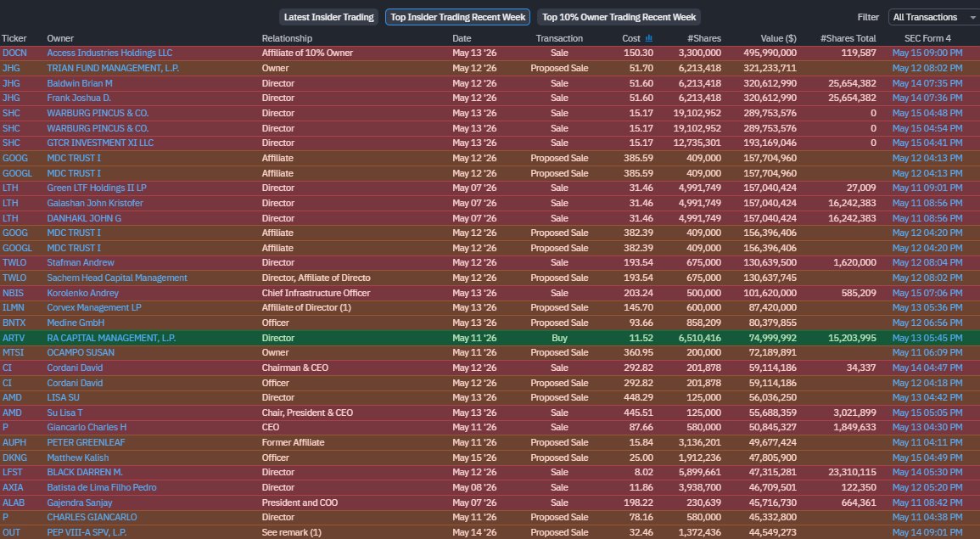Image resolution: width=980 pixels, height=539 pixels.
Task: Sort by Ticker column header
Action: coord(14,38)
